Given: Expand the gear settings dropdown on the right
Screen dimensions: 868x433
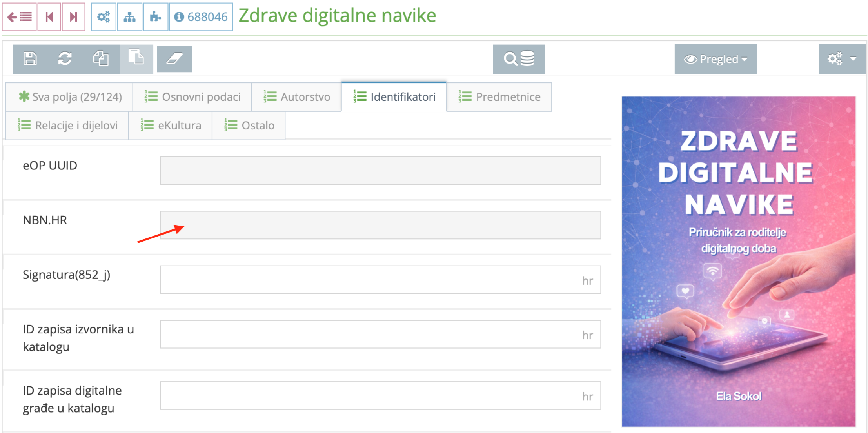Looking at the screenshot, I should (841, 59).
